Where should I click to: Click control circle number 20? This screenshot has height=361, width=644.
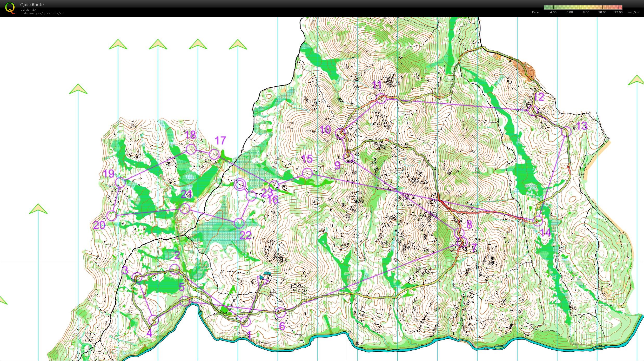point(112,216)
